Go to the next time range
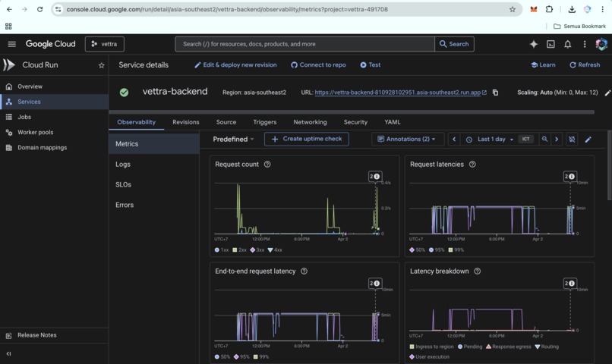This screenshot has height=364, width=612. point(557,139)
